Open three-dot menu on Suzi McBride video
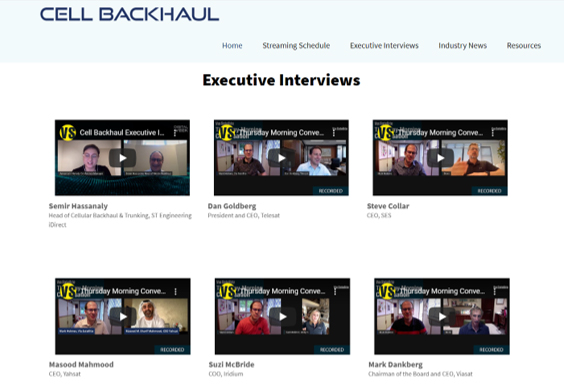Viewport: 564px width, 390px height. pyautogui.click(x=335, y=291)
